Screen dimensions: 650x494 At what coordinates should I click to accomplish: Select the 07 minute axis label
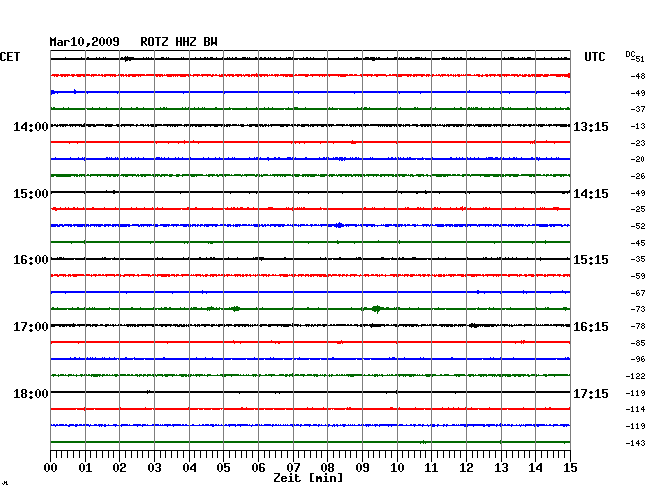[x=293, y=467]
